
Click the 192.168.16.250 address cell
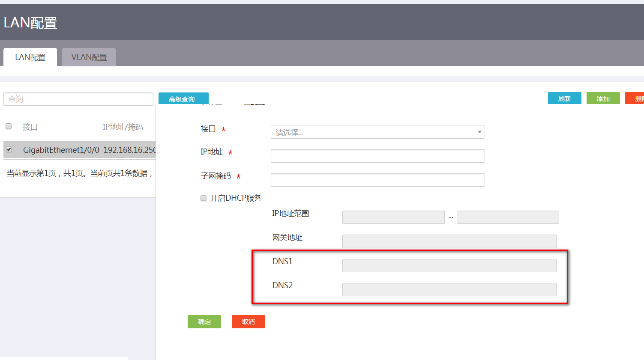[129, 150]
